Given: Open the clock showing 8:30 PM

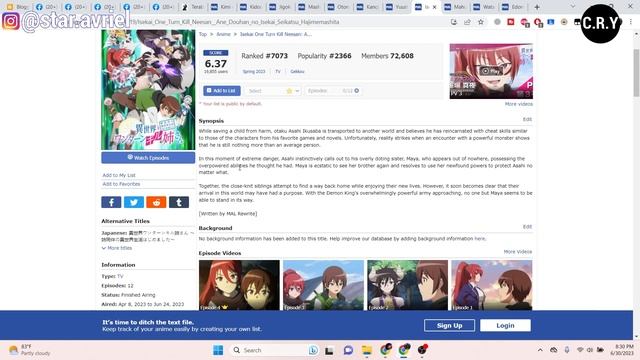Looking at the screenshot, I should [622, 350].
